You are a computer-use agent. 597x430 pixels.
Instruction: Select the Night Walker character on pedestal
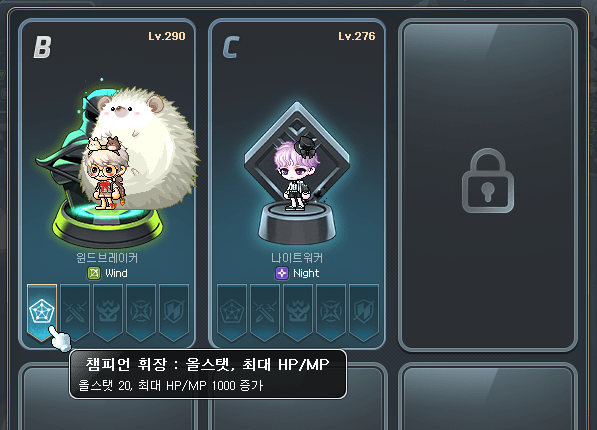pos(297,173)
